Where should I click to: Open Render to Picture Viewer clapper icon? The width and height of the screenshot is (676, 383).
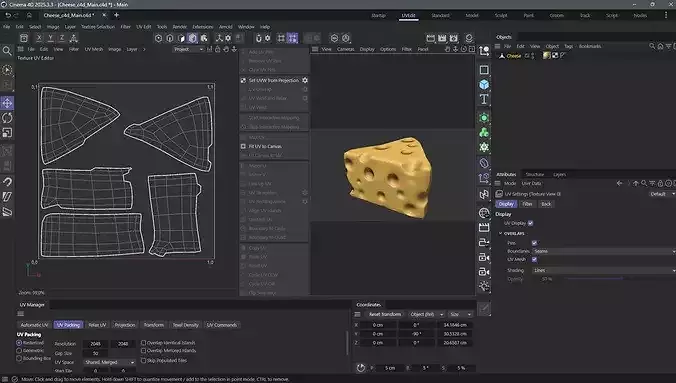442,38
